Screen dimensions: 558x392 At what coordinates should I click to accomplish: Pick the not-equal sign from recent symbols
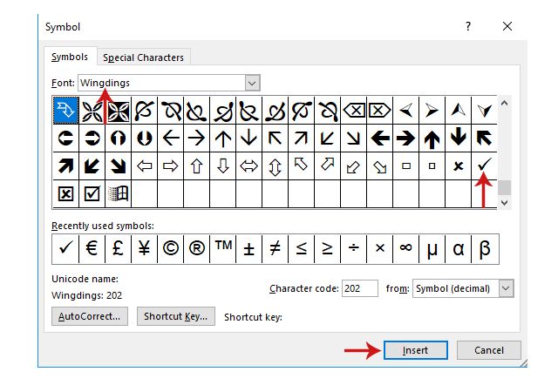click(275, 248)
